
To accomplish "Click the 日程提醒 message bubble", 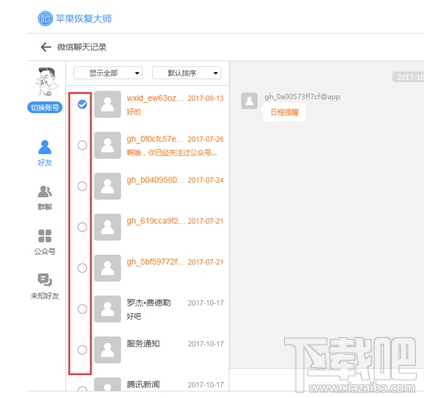I will (x=284, y=112).
